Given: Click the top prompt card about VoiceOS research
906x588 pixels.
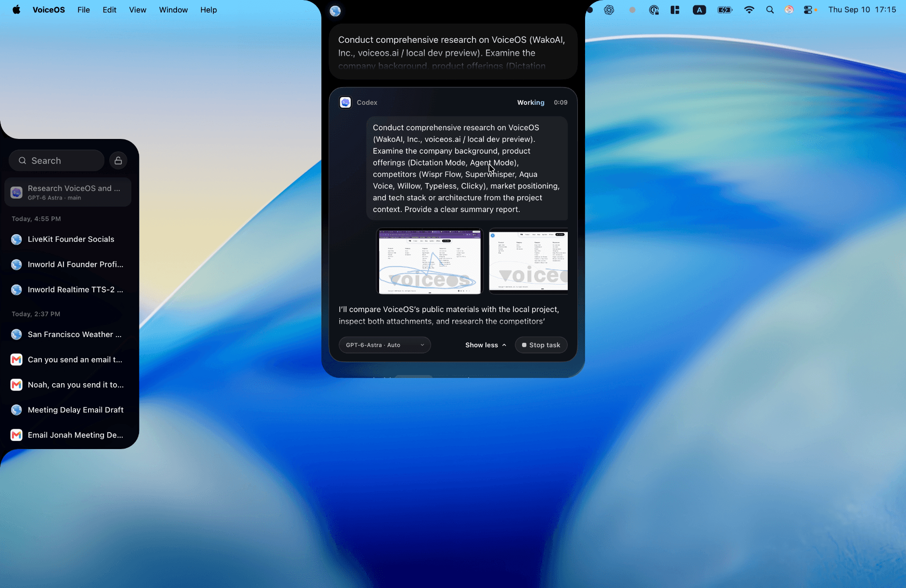Looking at the screenshot, I should point(453,52).
